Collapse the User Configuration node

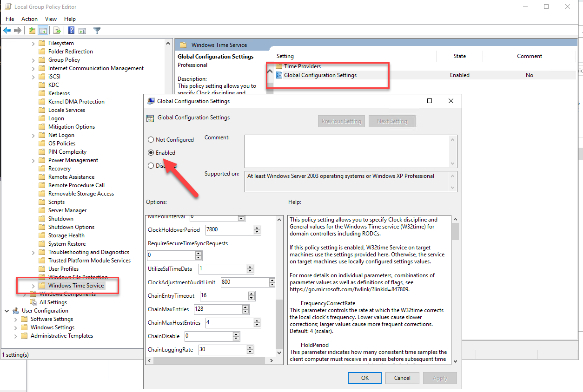pos(7,311)
